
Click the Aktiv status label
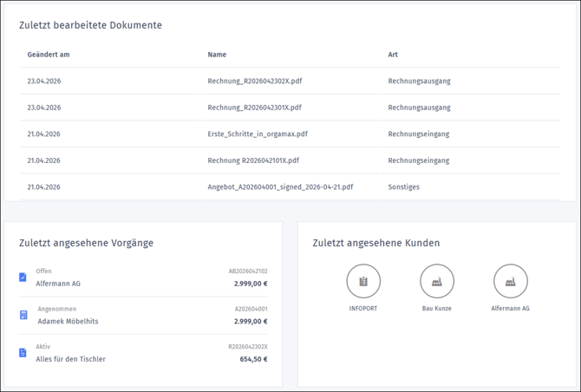(x=43, y=347)
